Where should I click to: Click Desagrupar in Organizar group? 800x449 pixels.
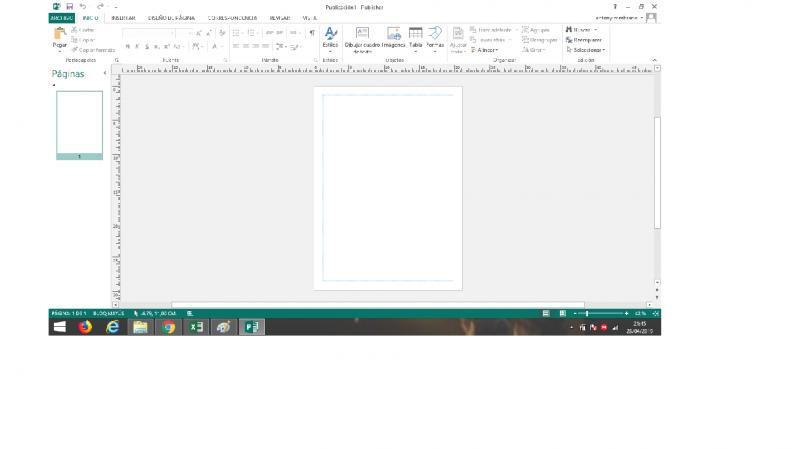pos(539,40)
